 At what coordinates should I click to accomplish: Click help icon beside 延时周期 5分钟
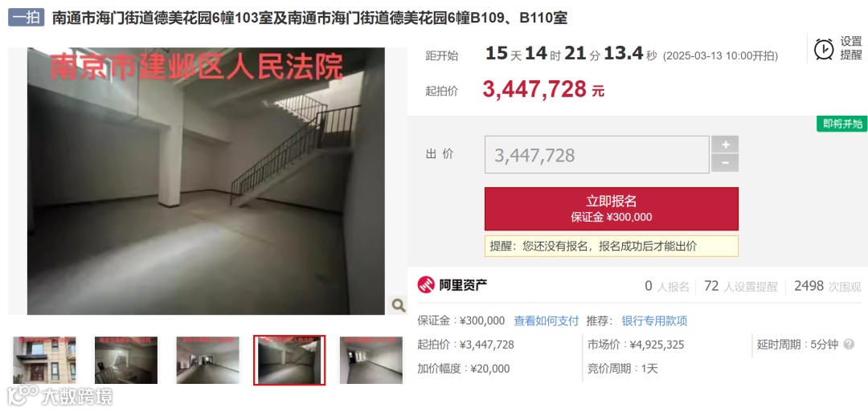848,345
